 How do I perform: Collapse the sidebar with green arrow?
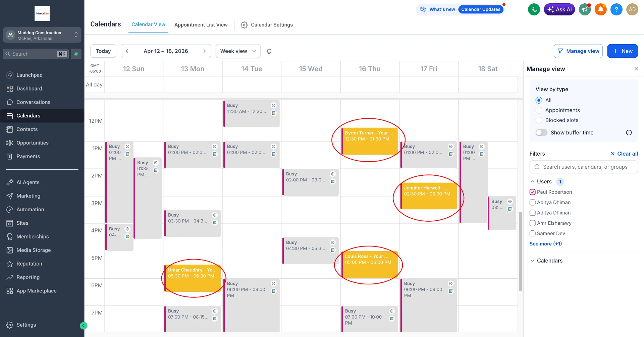84,326
